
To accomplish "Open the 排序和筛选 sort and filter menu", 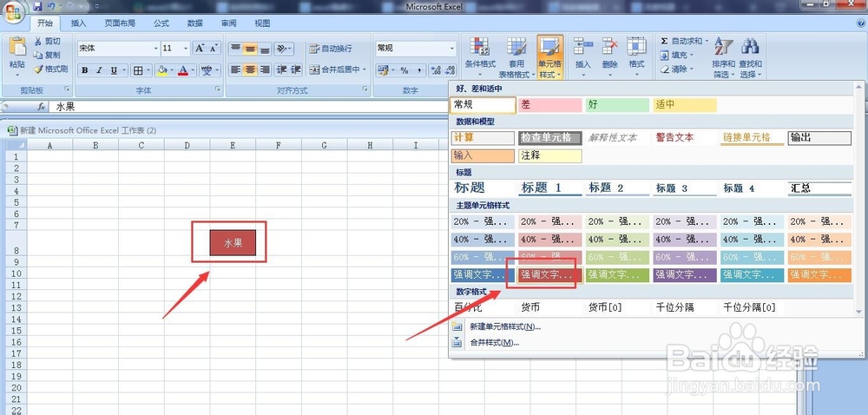I will click(x=723, y=58).
